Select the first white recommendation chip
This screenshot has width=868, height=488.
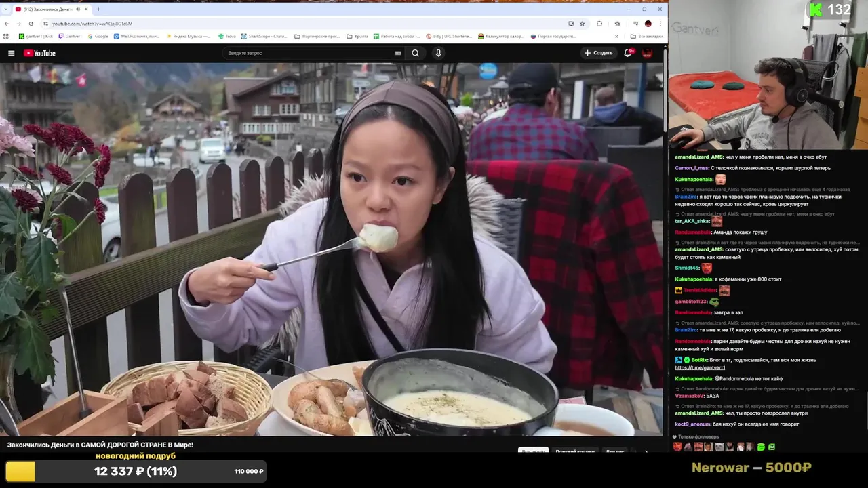click(x=533, y=451)
